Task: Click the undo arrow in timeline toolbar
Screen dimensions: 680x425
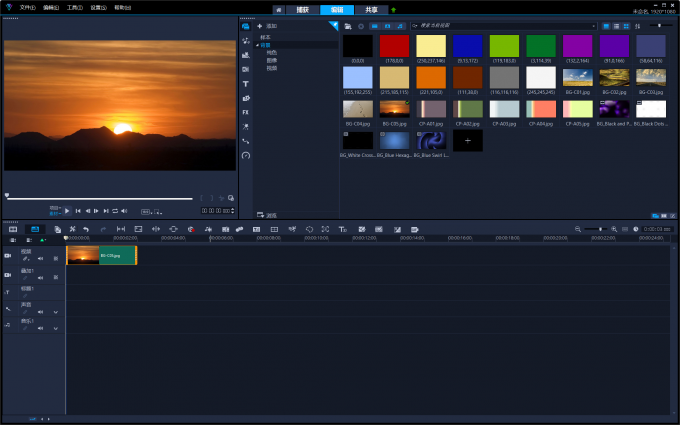Action: pos(86,229)
